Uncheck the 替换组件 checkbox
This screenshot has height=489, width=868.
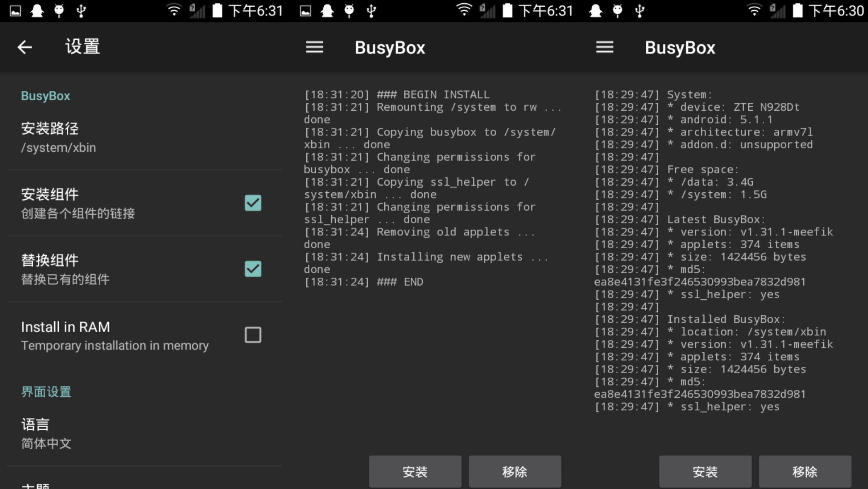tap(253, 269)
